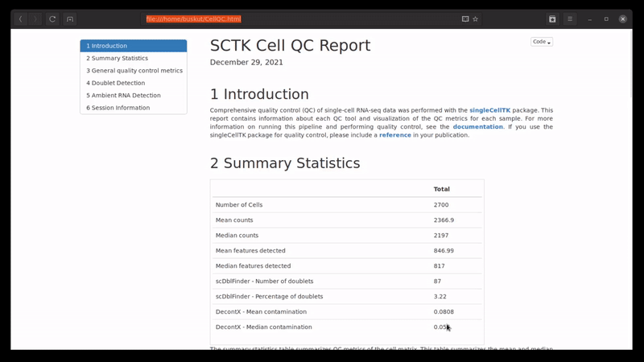The image size is (644, 362).
Task: Expand the Code dropdown button
Action: click(542, 42)
